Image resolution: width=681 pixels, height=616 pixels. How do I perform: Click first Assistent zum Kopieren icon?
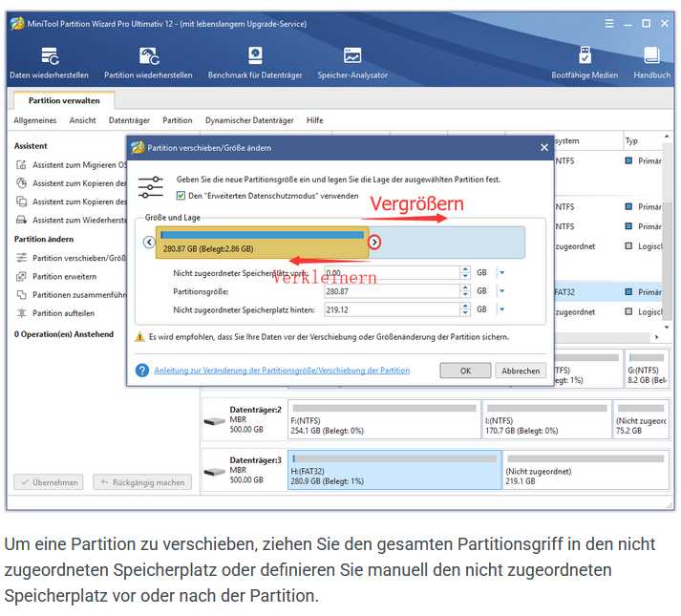click(21, 182)
